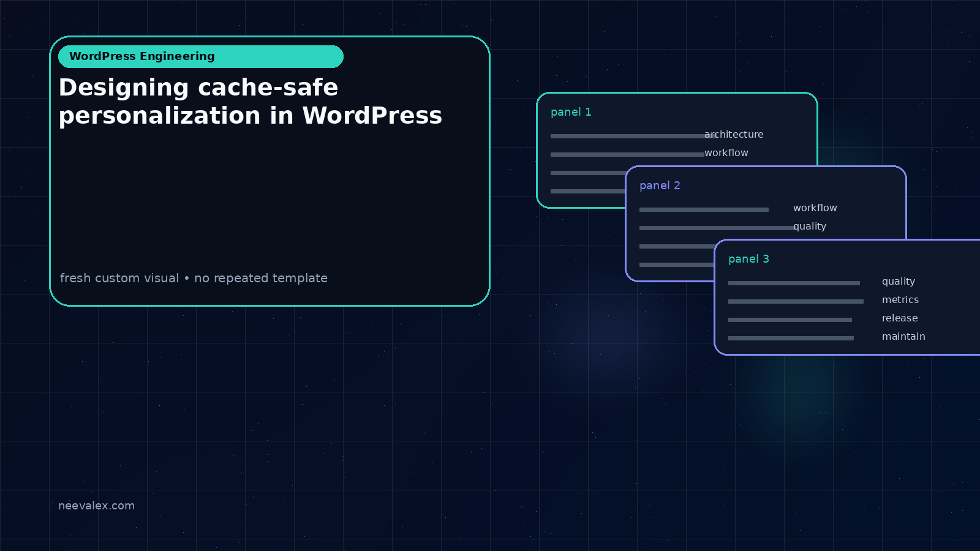Click the "metrics" label in panel 3
The image size is (980, 551).
pos(900,300)
